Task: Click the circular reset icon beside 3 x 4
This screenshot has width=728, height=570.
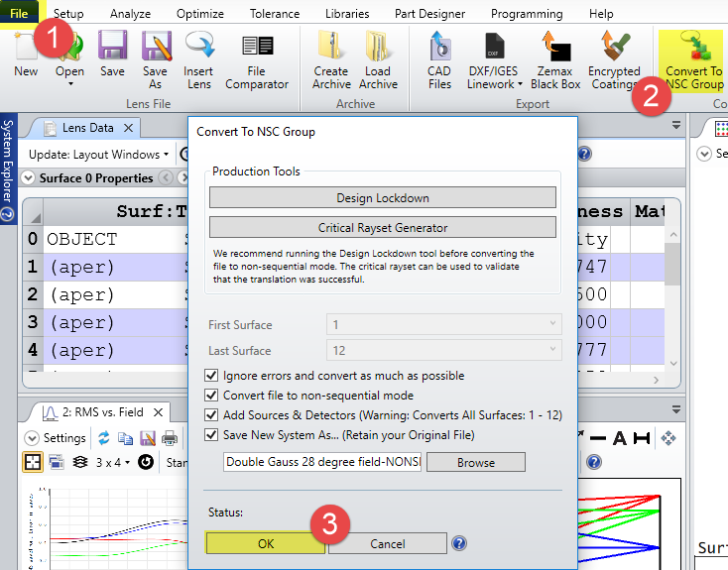Action: (146, 462)
